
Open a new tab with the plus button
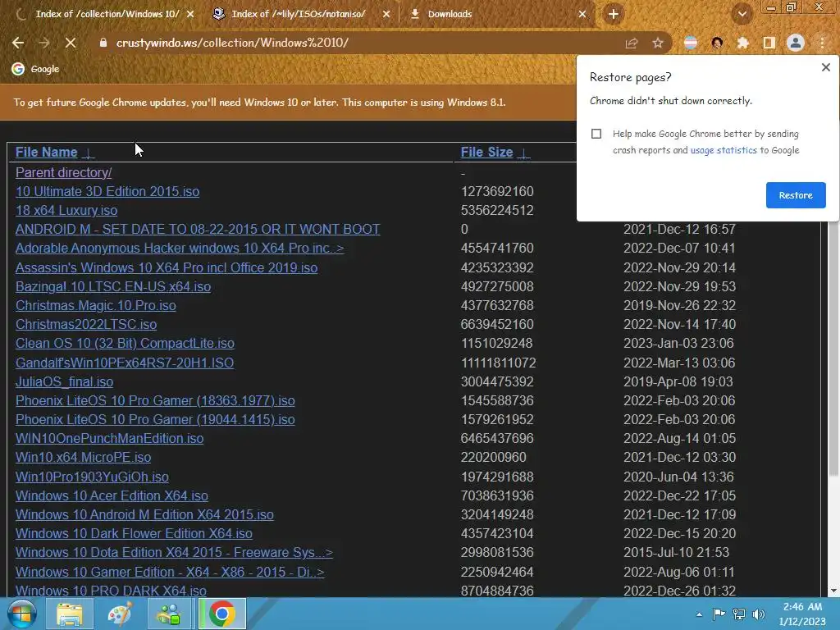tap(614, 14)
